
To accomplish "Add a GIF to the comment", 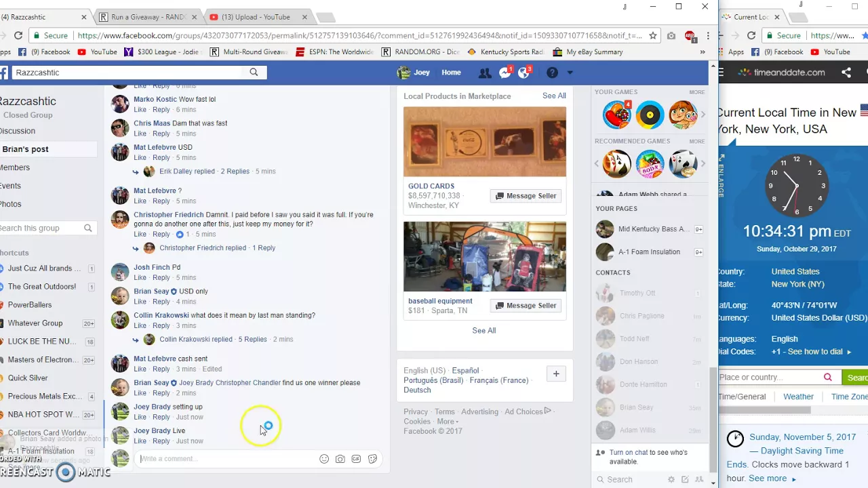I will [356, 459].
